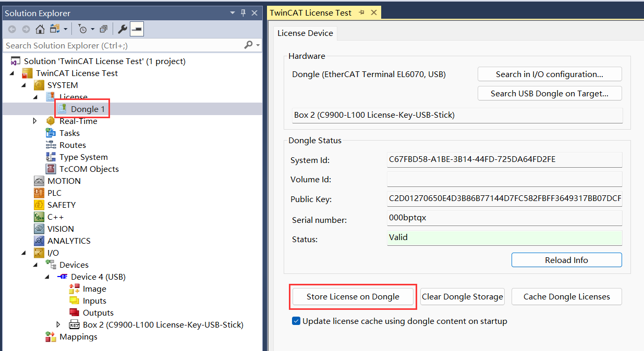
Task: Click the Switch Views folder icon
Action: [x=56, y=29]
